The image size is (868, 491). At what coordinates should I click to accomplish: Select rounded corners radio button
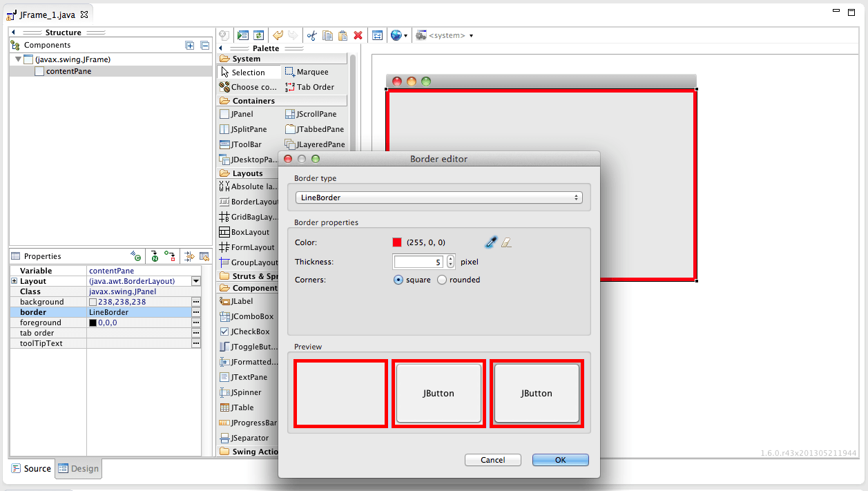[443, 280]
